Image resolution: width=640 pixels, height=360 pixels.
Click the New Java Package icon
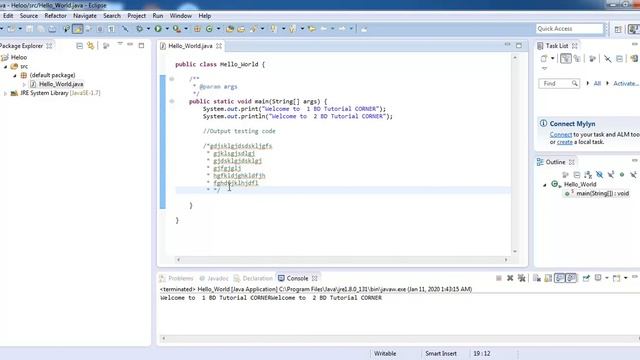pyautogui.click(x=197, y=29)
